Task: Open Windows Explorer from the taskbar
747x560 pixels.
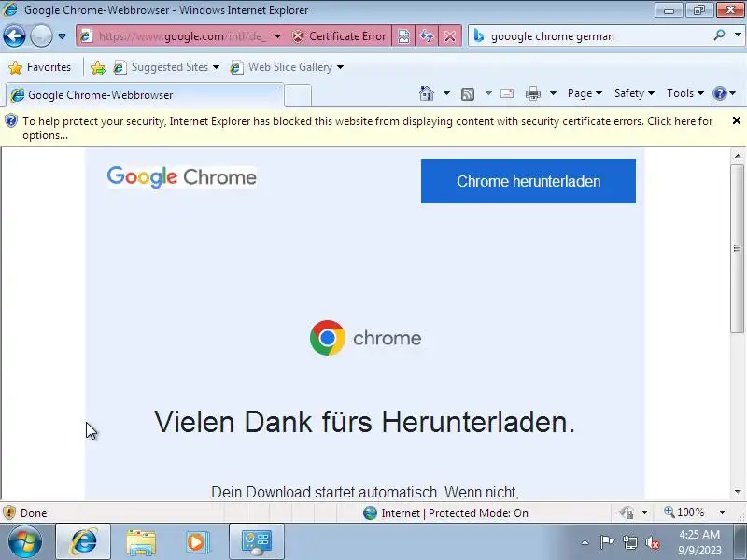Action: 141,542
